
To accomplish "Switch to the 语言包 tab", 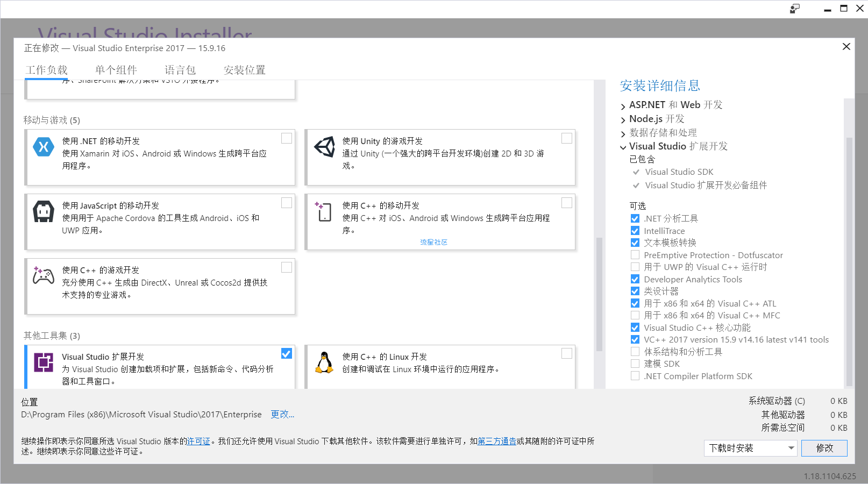I will [180, 70].
